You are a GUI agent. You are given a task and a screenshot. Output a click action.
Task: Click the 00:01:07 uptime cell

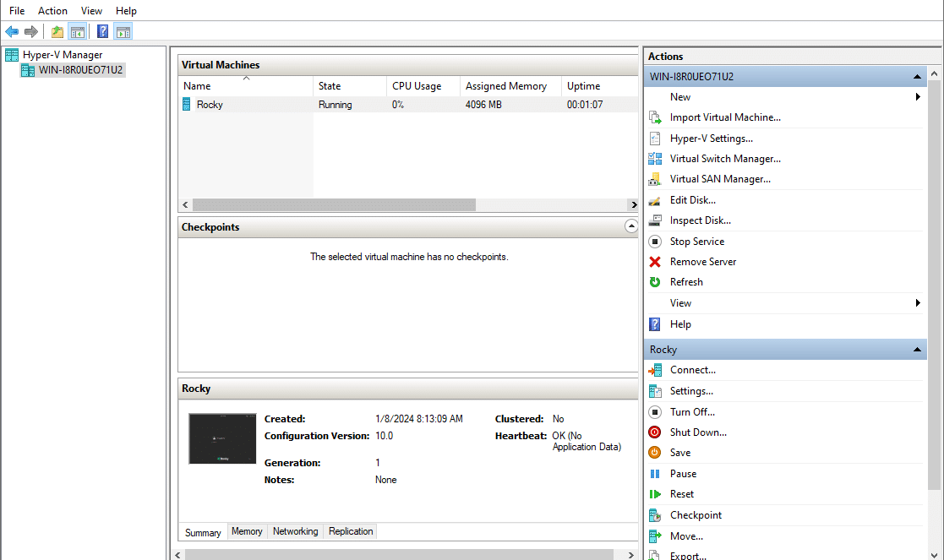click(x=585, y=105)
